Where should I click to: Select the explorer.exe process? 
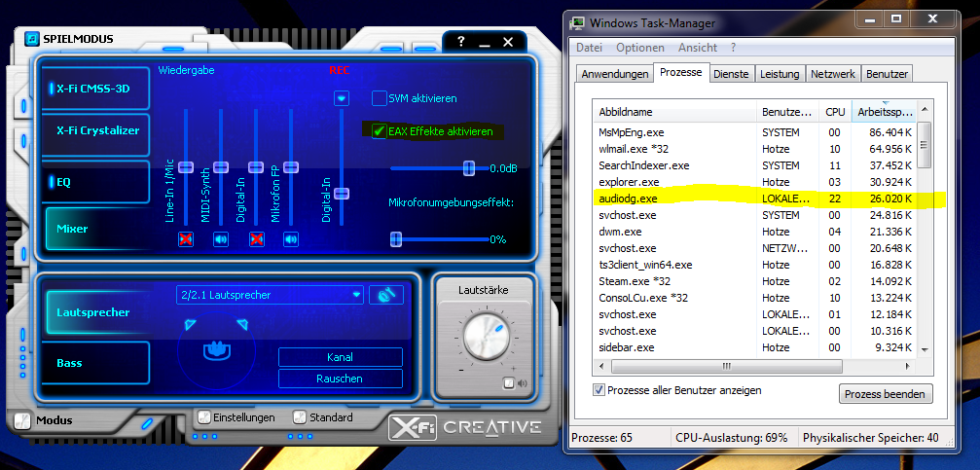coord(756,182)
